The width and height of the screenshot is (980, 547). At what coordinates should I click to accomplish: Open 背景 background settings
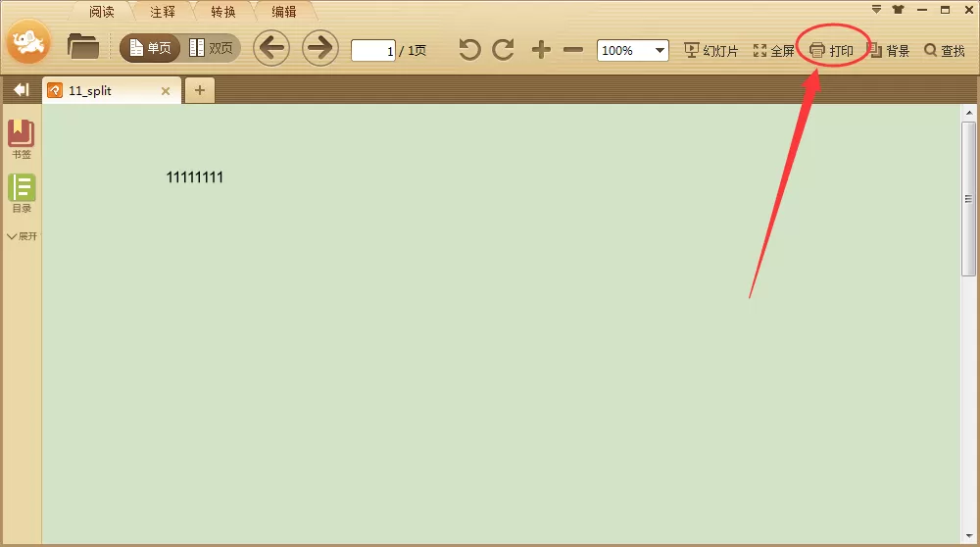889,51
